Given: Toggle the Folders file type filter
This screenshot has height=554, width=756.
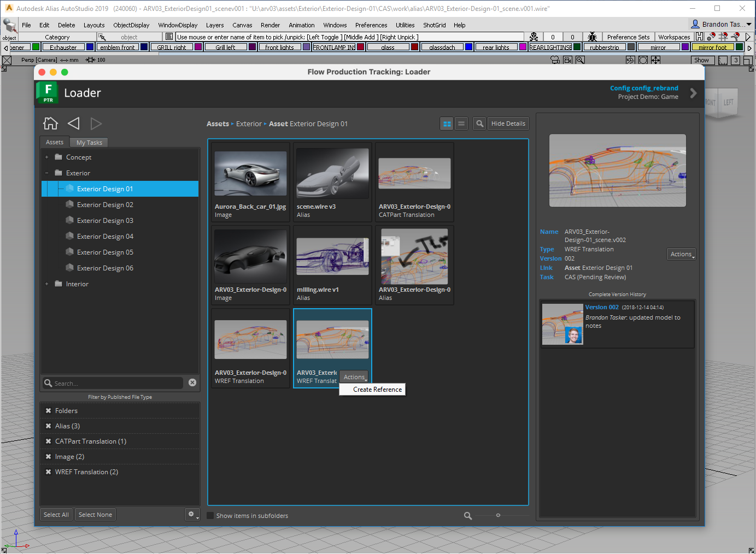Looking at the screenshot, I should click(x=49, y=411).
